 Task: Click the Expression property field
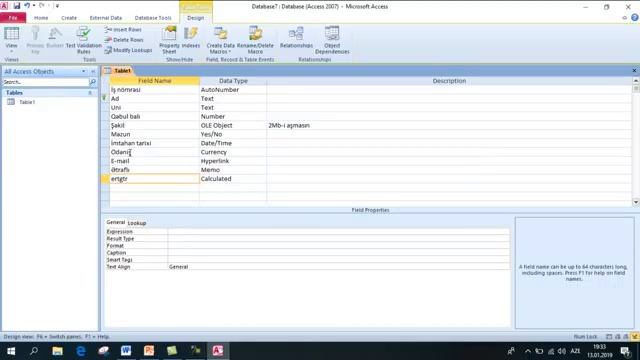339,231
